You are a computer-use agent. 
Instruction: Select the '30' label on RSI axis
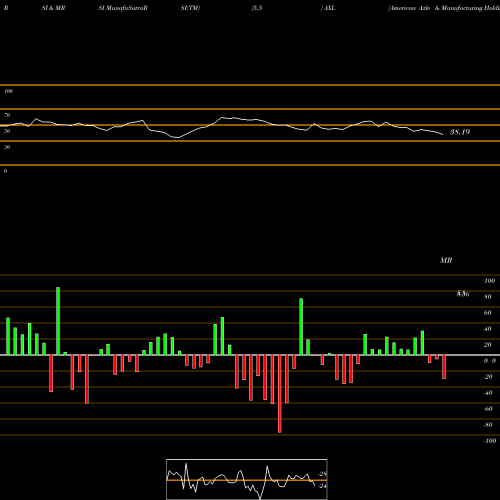coord(7,147)
